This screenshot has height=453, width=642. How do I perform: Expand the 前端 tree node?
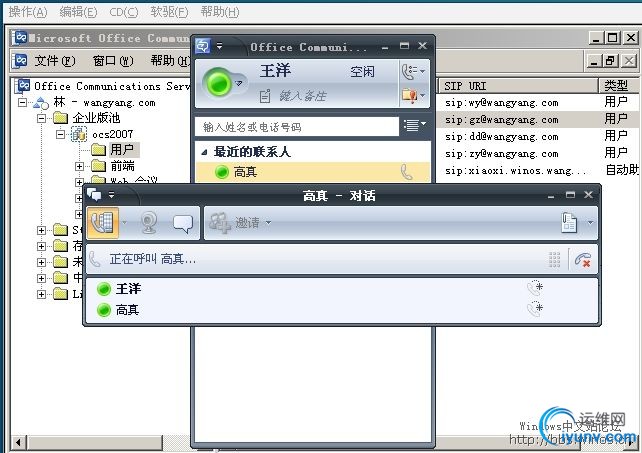pyautogui.click(x=79, y=166)
